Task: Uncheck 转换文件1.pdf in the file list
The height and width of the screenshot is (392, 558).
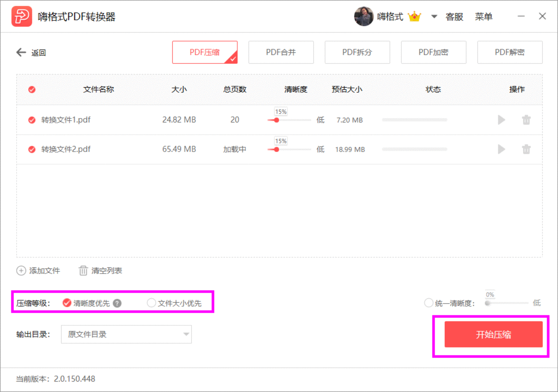Action: tap(32, 120)
